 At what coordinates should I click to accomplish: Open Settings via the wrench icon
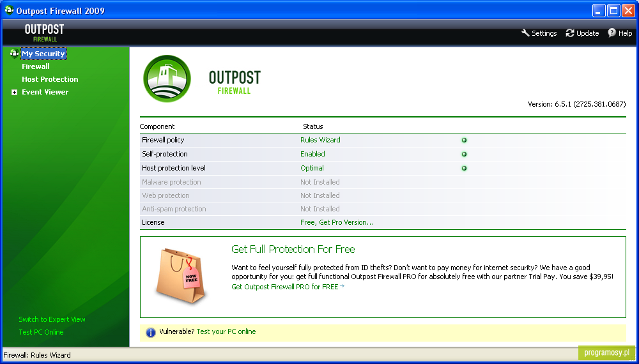coord(525,33)
